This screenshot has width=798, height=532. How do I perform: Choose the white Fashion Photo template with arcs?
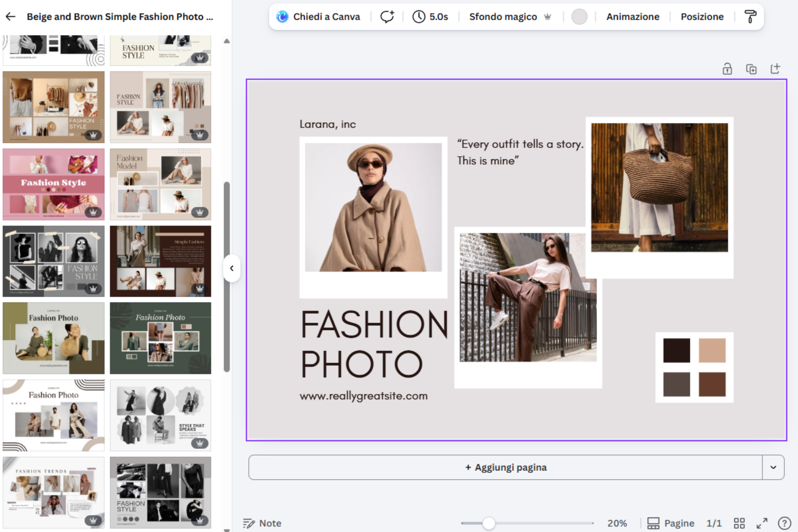tap(54, 415)
